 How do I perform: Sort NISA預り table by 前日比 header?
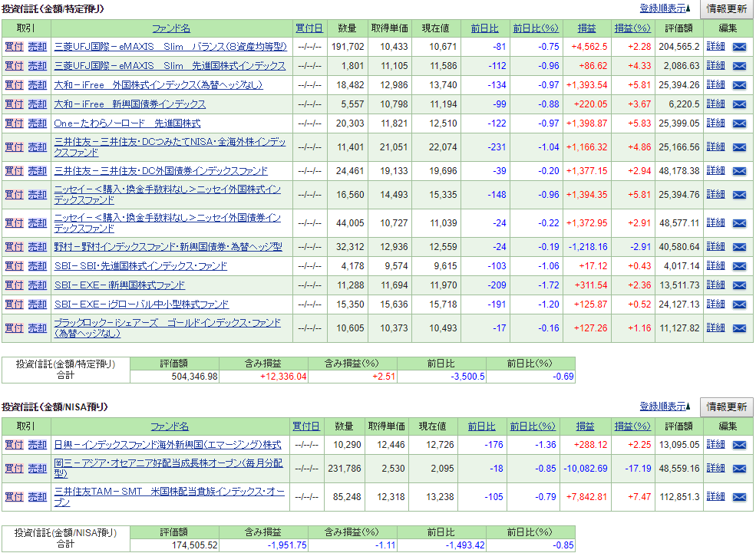482,426
